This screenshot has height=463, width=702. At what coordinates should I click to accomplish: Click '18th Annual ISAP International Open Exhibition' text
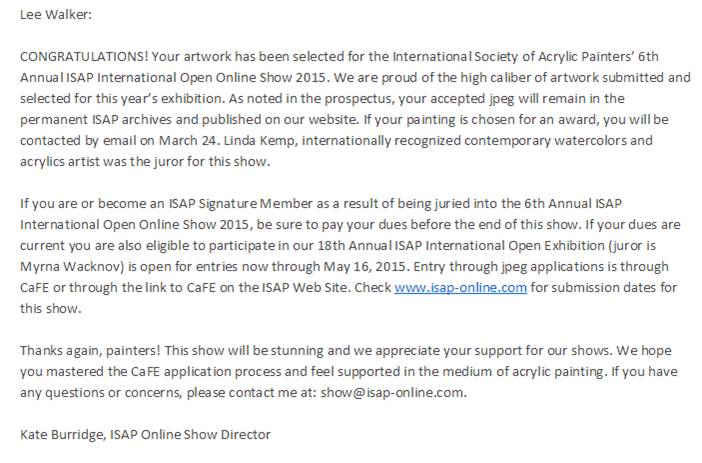click(461, 245)
